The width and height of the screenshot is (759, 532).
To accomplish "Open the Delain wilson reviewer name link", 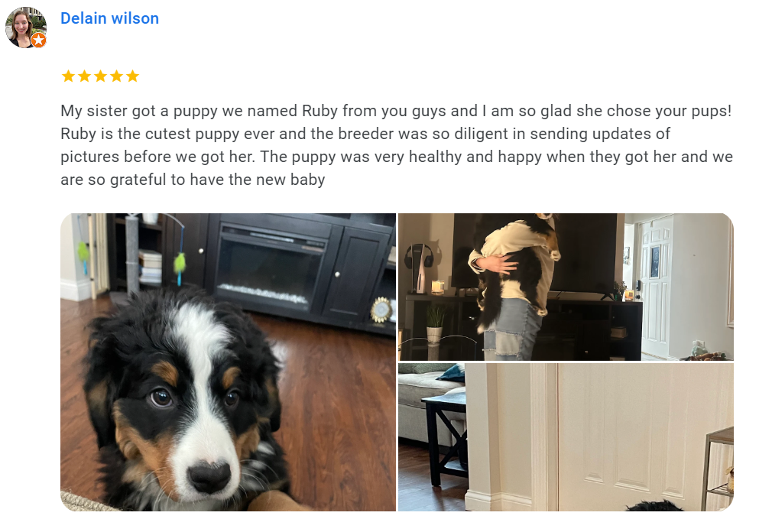I will (x=110, y=18).
